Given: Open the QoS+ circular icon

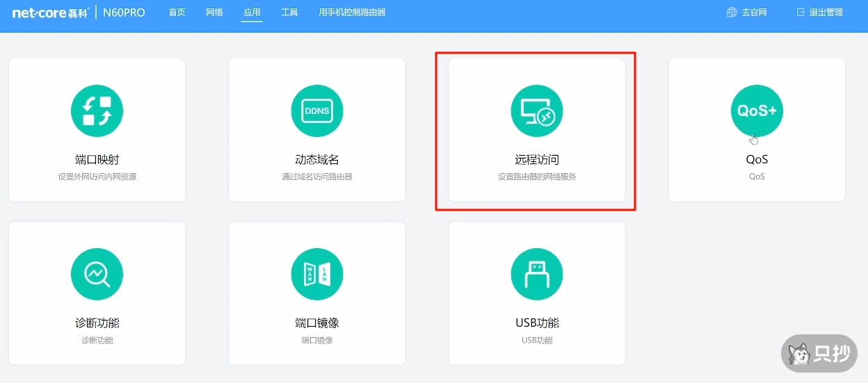Looking at the screenshot, I should (x=757, y=111).
